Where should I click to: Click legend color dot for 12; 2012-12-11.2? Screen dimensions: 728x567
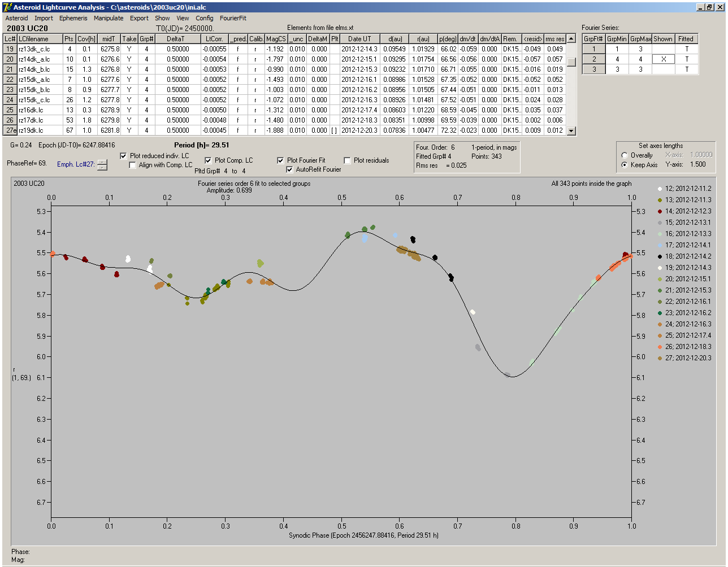click(x=660, y=189)
